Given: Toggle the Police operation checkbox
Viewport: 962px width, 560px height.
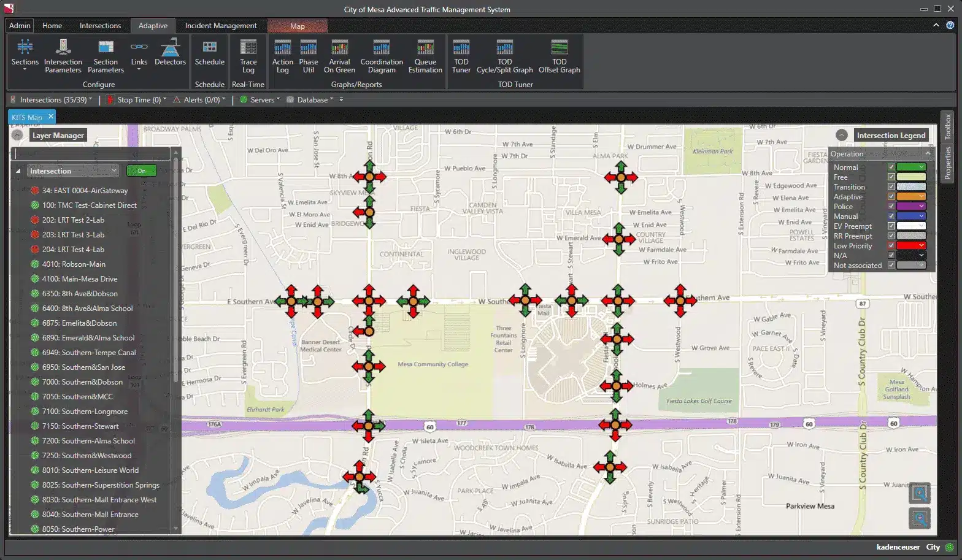Looking at the screenshot, I should 891,207.
